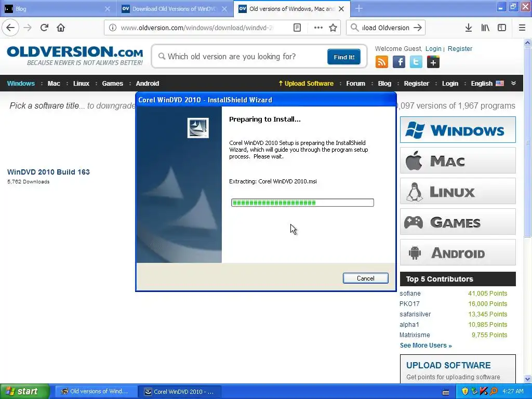This screenshot has height=399, width=532.
Task: Click the big WINDOWS platform button
Action: tap(458, 129)
